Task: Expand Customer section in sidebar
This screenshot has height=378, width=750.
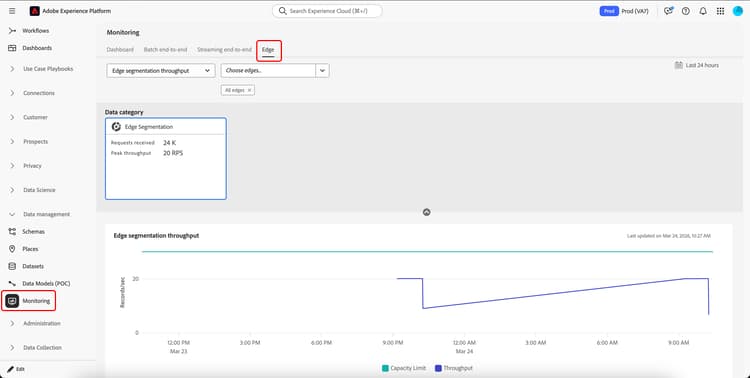Action: tap(12, 117)
